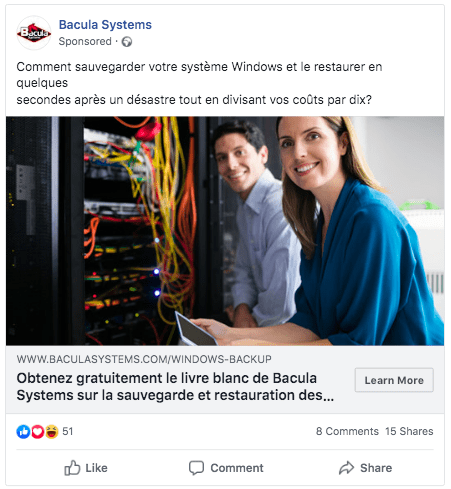Click the Comment button text
Screen dimensions: 451x489
pyautogui.click(x=237, y=468)
